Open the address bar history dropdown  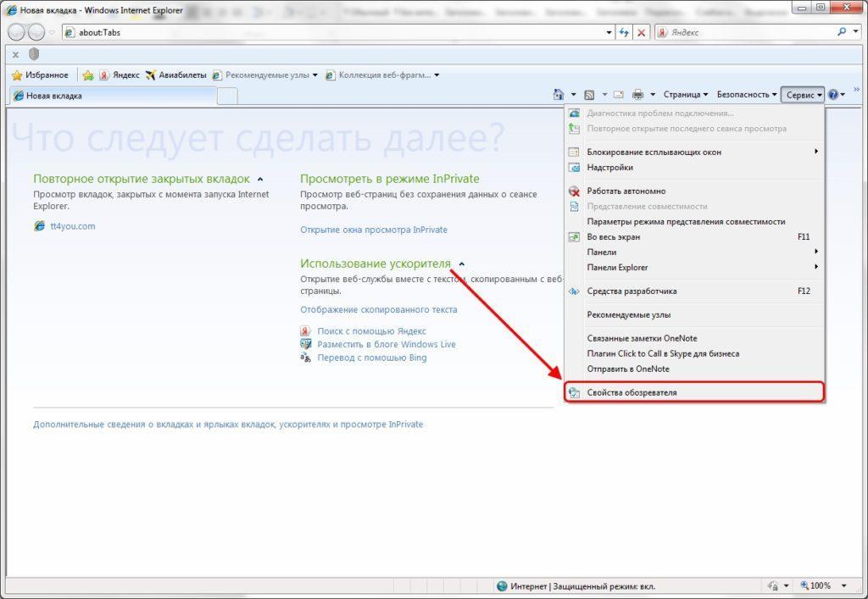tap(609, 33)
